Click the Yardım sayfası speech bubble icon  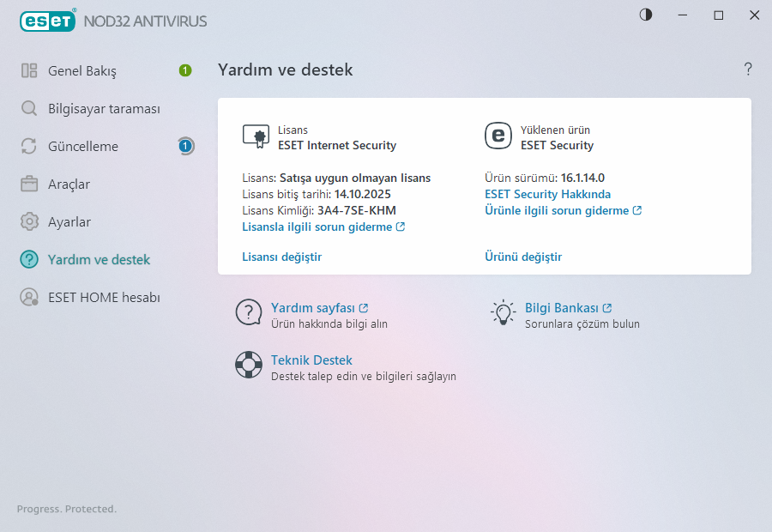coord(249,312)
